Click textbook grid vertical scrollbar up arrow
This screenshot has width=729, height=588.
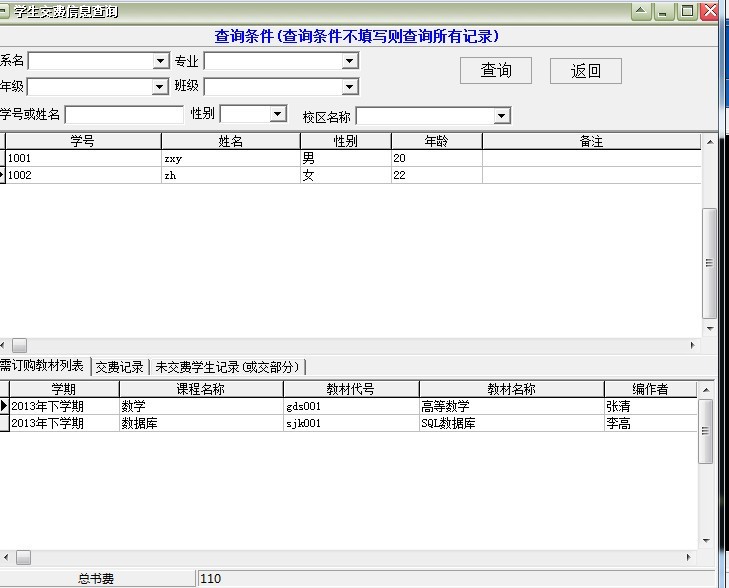(706, 390)
